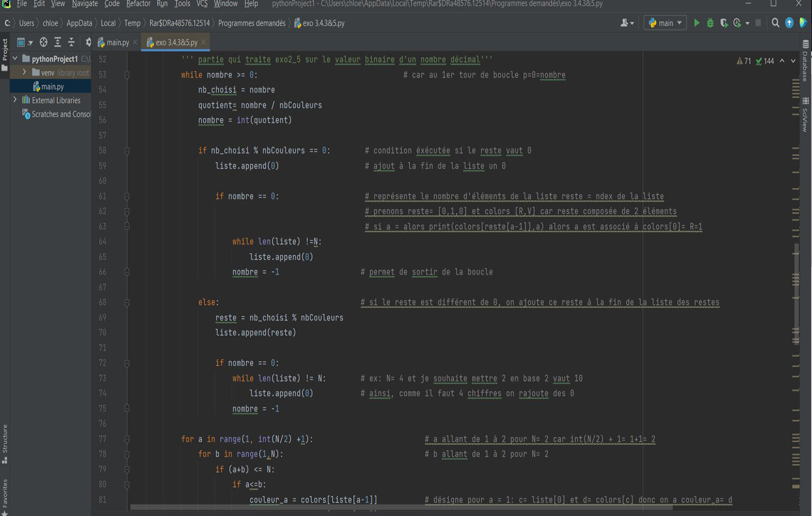The image size is (812, 516).
Task: Run with coverage using the shield icon
Action: pos(724,23)
